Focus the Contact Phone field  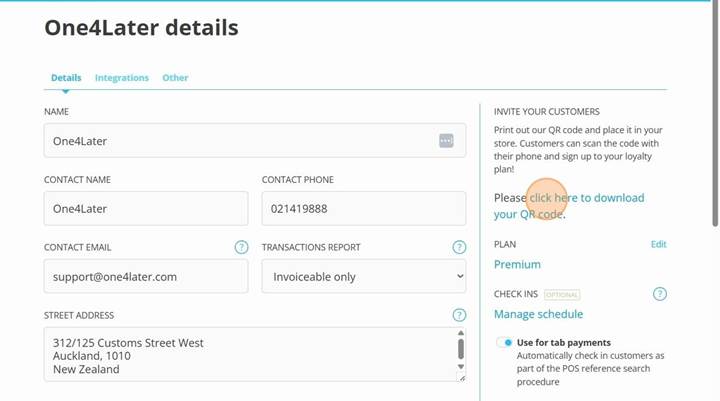tap(364, 209)
